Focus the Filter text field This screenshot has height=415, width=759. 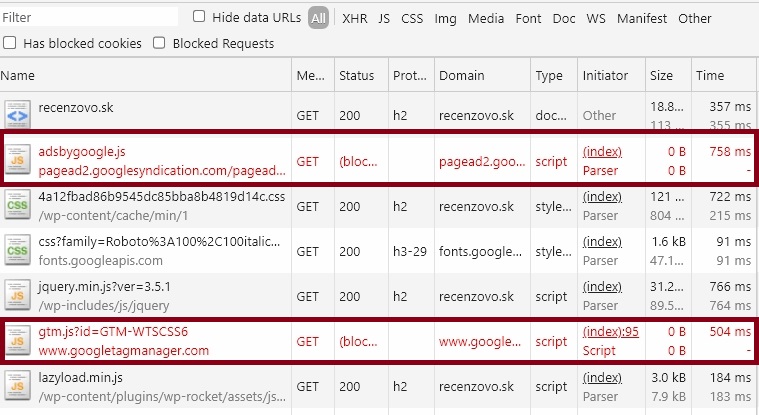(89, 17)
